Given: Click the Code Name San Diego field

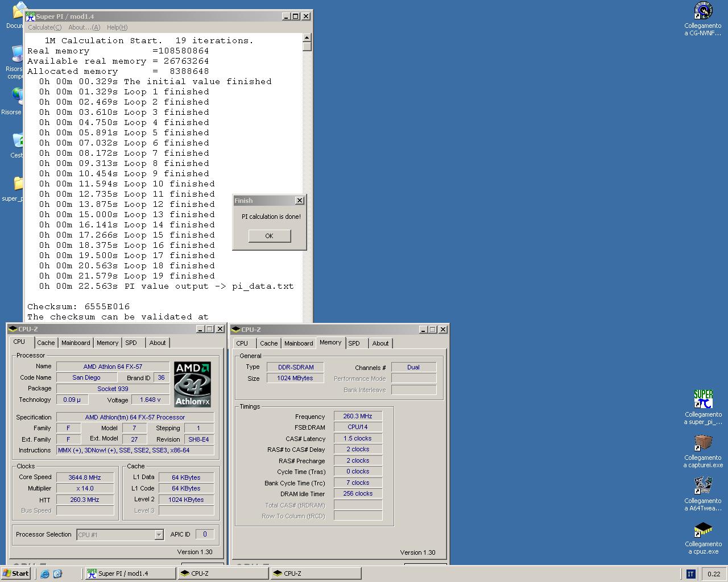Looking at the screenshot, I should coord(86,377).
